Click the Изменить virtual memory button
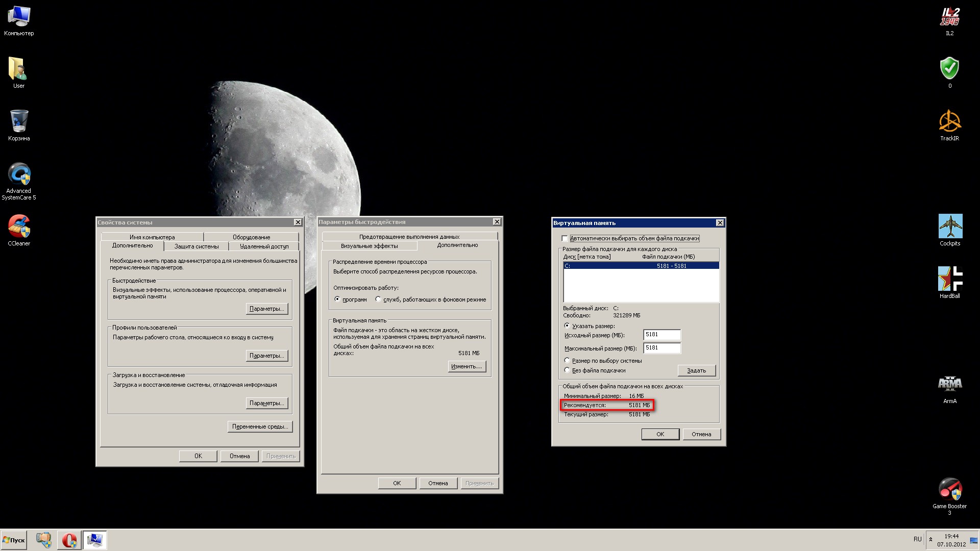Image resolution: width=980 pixels, height=551 pixels. coord(467,366)
